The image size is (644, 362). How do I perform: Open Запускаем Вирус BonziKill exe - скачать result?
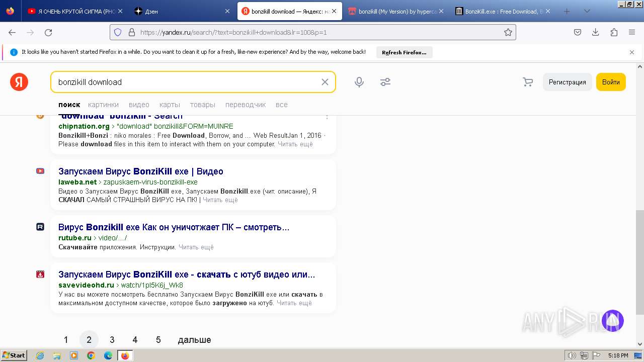click(x=187, y=275)
